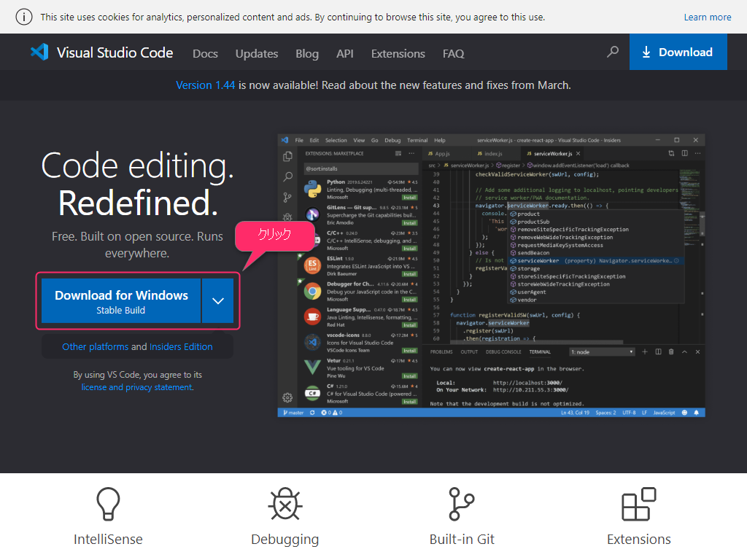Close the serviceWorker.js editor tab
Viewport: 747px width, 560px height.
coord(578,154)
